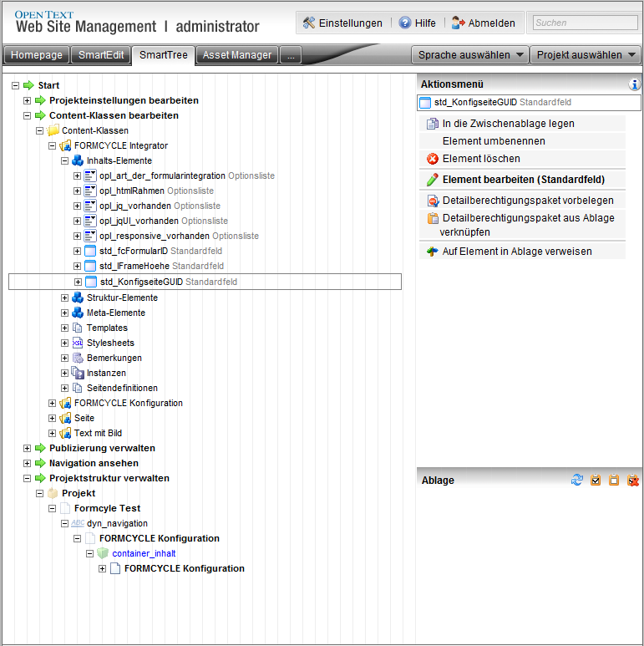Screen dimensions: 644x646
Task: Click the Abmelden button
Action: pyautogui.click(x=484, y=23)
